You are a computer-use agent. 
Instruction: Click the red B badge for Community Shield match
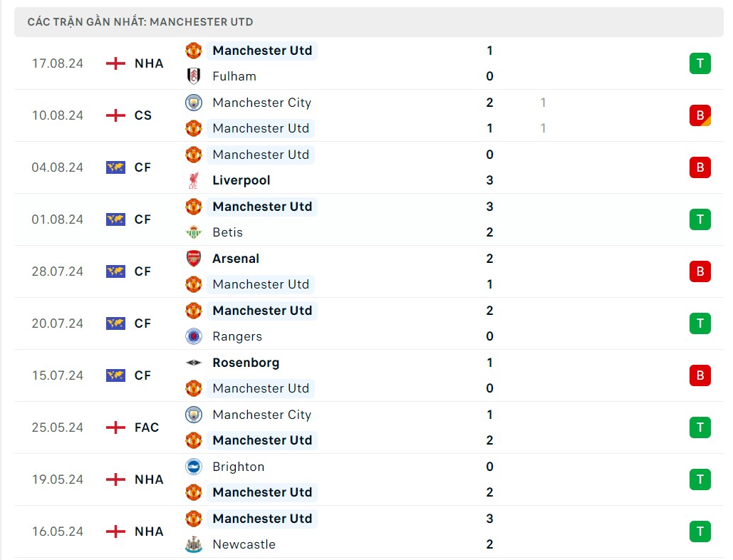[700, 115]
